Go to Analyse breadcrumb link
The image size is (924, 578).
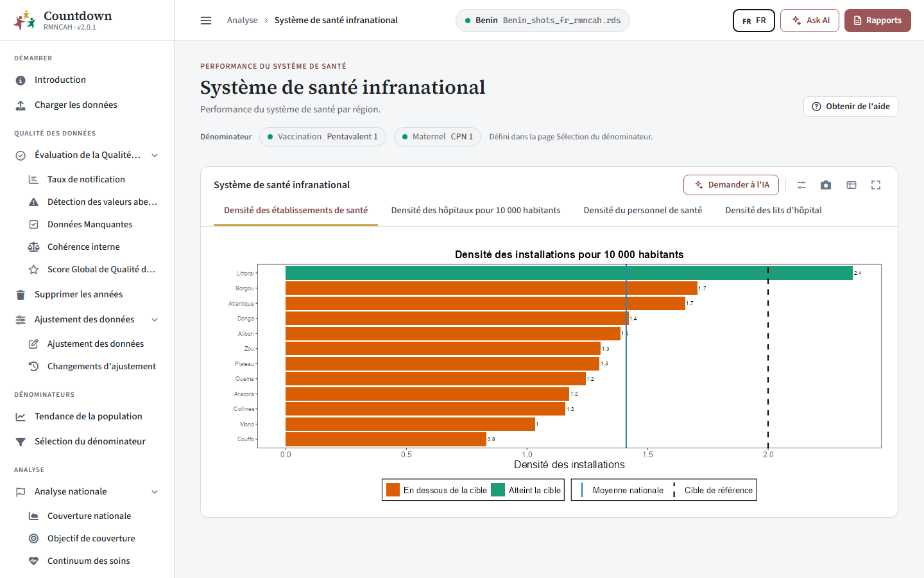coord(242,21)
